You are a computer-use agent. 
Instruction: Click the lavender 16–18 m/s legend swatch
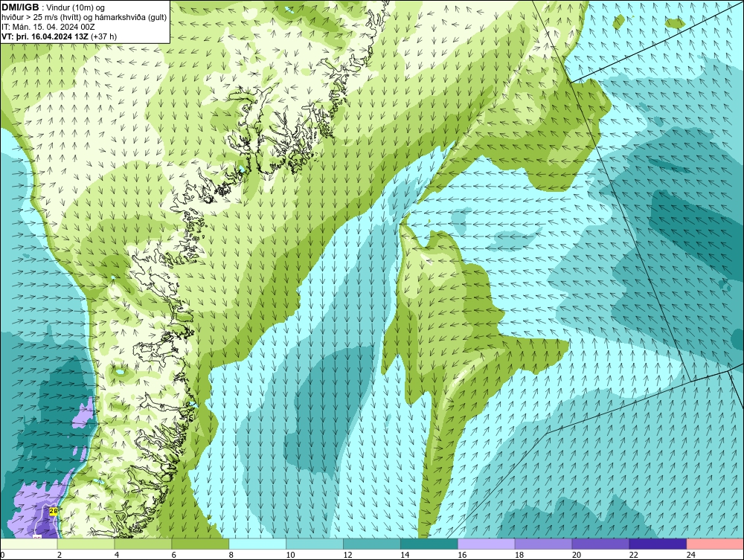(x=487, y=544)
